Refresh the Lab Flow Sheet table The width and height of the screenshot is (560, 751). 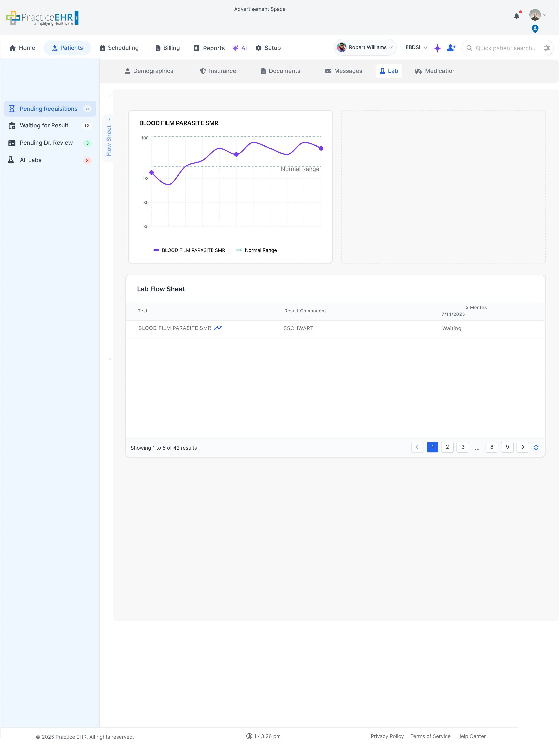point(536,447)
